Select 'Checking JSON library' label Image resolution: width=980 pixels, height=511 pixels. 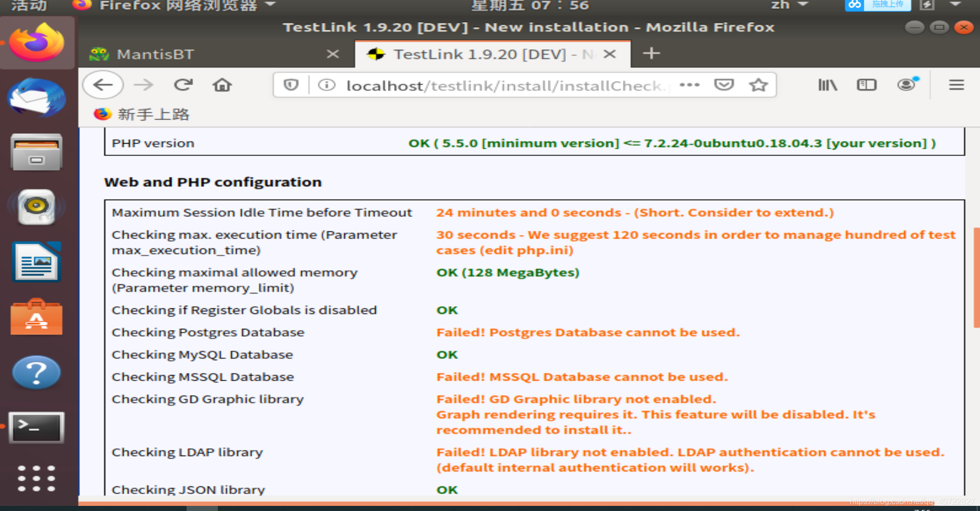pos(188,489)
